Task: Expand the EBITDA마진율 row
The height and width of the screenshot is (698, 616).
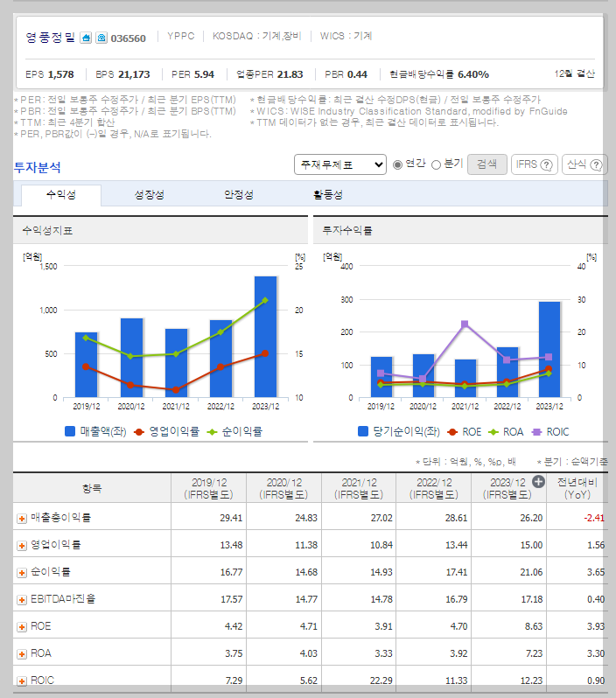Action: click(x=21, y=600)
